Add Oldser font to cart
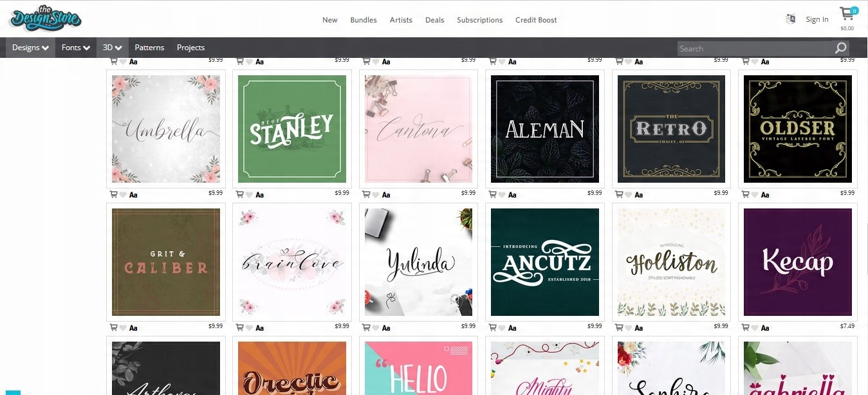Screen dimensions: 868x395 pyautogui.click(x=745, y=194)
